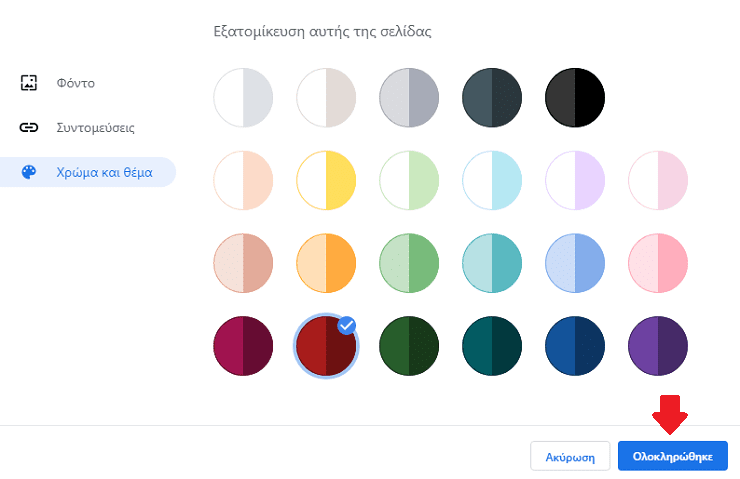Select the black theme color swatch
740x479 pixels.
(x=575, y=98)
